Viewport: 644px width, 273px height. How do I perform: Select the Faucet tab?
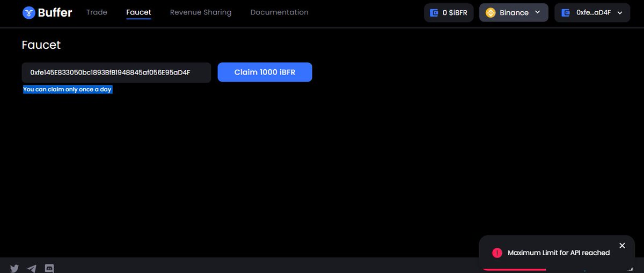(x=138, y=12)
